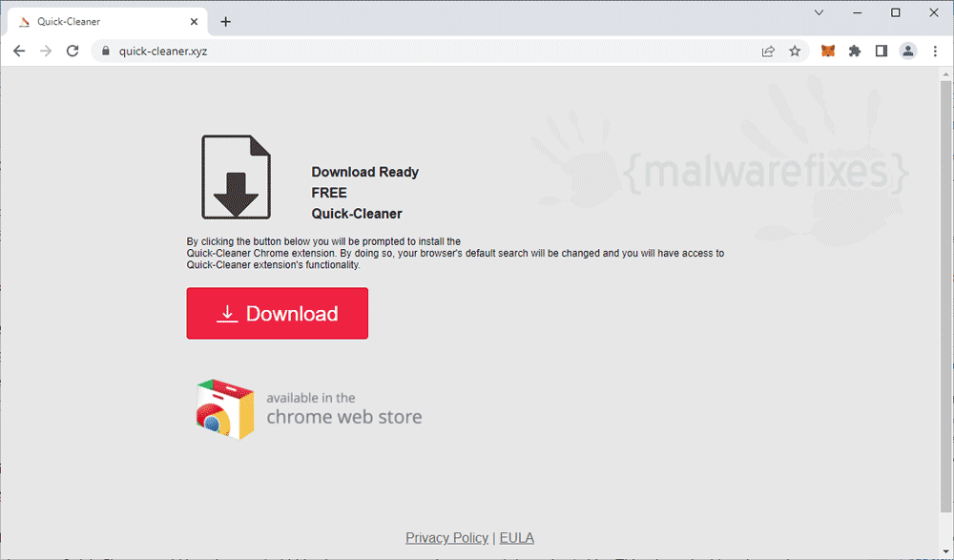
Task: Click the "FREE" heading text
Action: (x=329, y=193)
